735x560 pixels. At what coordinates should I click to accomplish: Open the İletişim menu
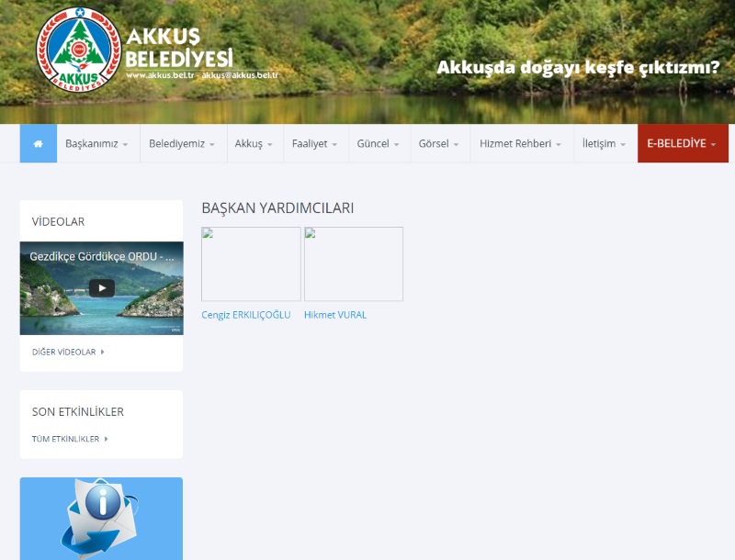coord(605,144)
